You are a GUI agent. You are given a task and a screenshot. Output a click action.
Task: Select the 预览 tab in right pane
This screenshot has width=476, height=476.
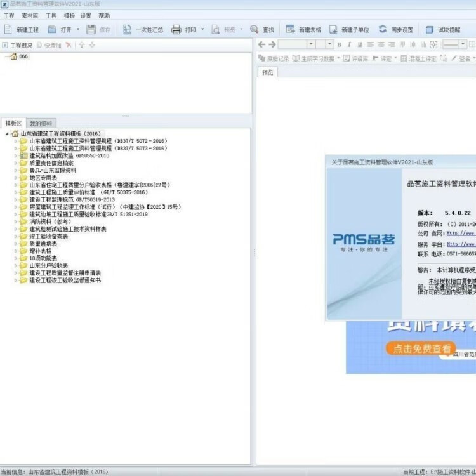tap(267, 72)
